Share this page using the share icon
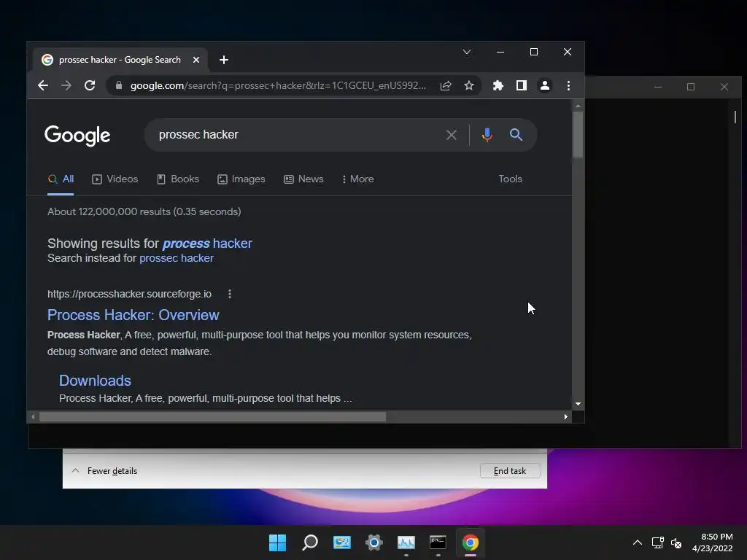This screenshot has width=747, height=560. click(446, 86)
